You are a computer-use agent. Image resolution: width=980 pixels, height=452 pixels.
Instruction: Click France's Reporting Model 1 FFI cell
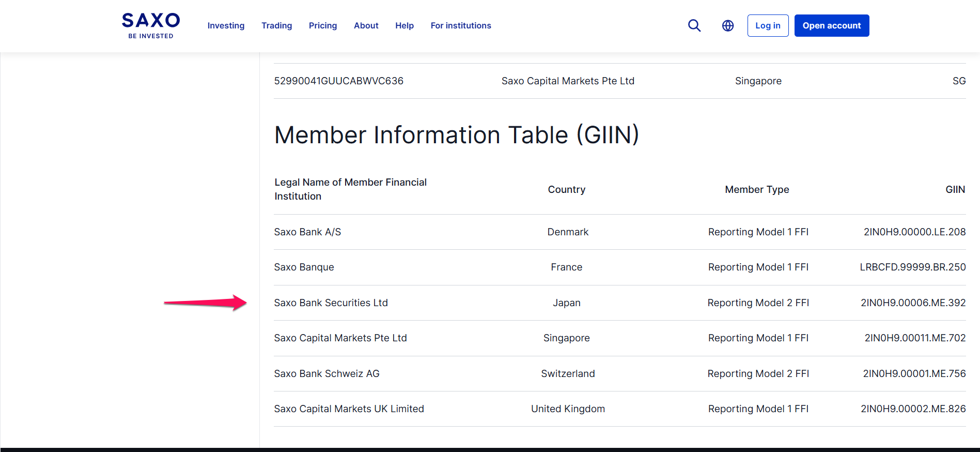[x=758, y=267]
